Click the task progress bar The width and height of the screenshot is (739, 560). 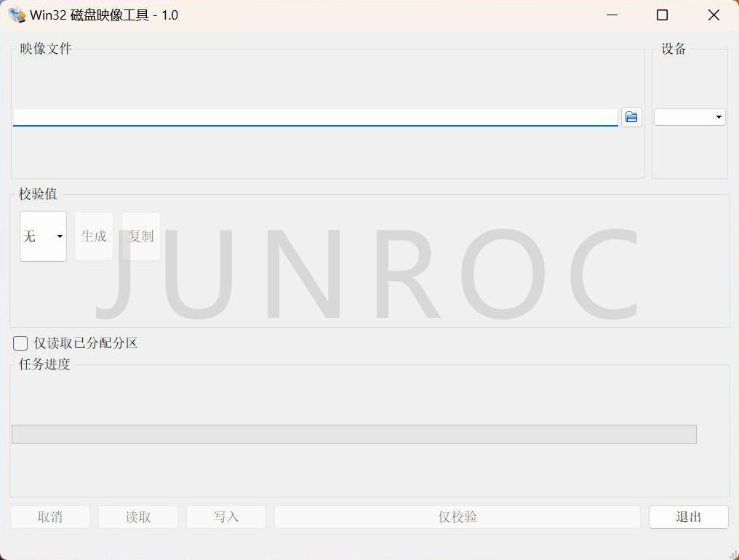(354, 434)
